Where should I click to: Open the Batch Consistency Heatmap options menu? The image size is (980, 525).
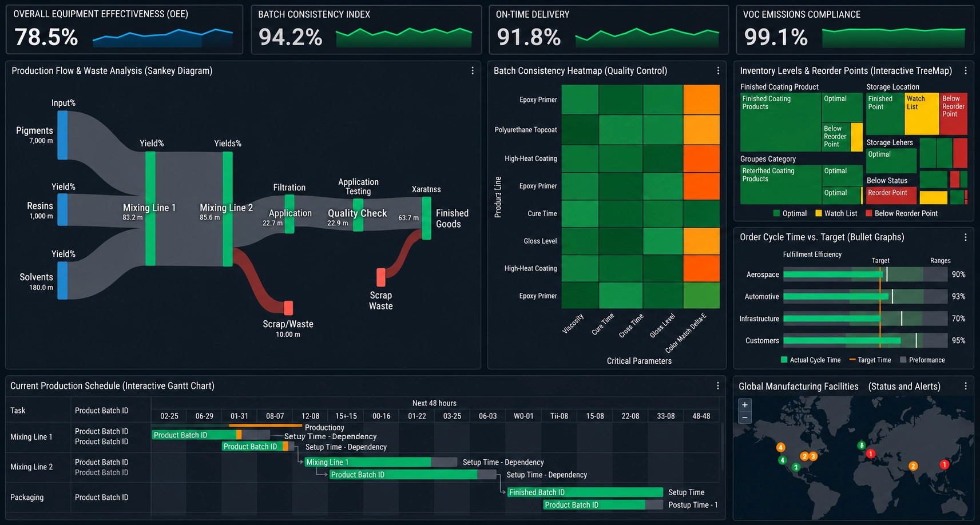coord(718,70)
